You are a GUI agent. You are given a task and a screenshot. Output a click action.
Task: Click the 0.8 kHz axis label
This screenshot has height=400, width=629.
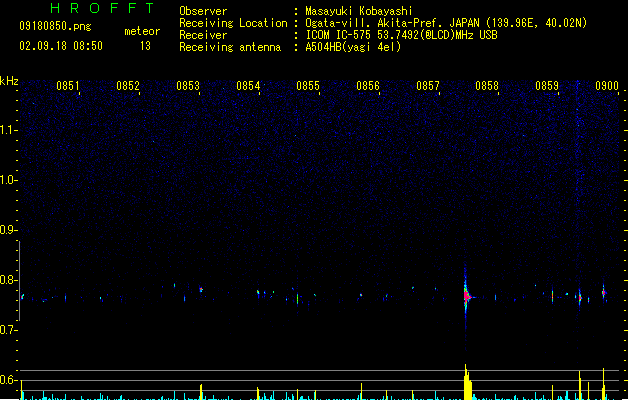pos(9,280)
